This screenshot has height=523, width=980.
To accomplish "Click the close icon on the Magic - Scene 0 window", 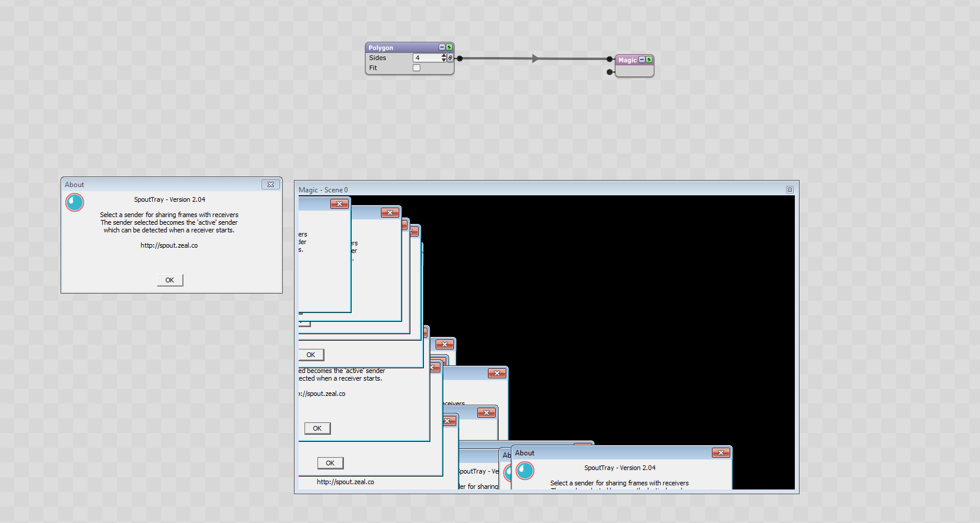I will (790, 189).
